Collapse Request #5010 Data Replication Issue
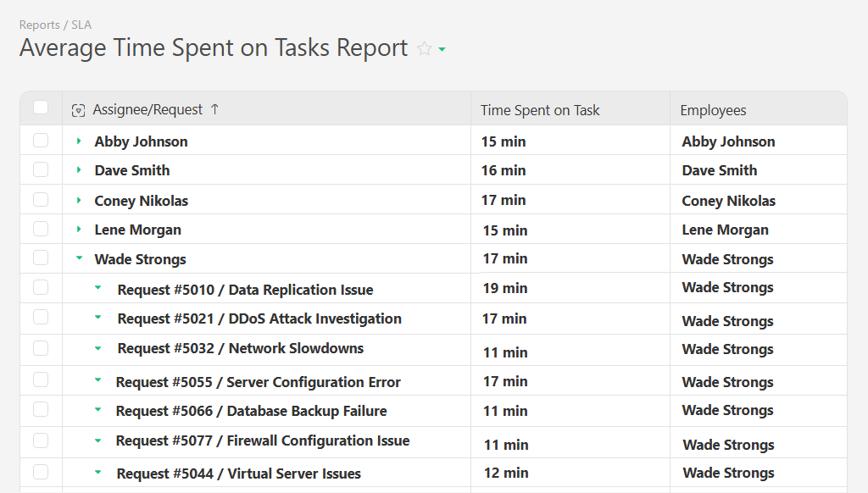 tap(97, 289)
